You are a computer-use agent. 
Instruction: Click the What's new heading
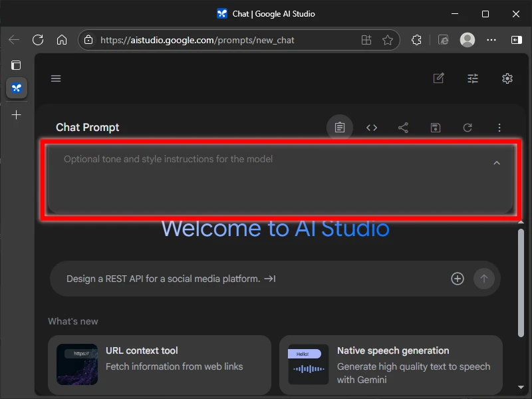(73, 321)
